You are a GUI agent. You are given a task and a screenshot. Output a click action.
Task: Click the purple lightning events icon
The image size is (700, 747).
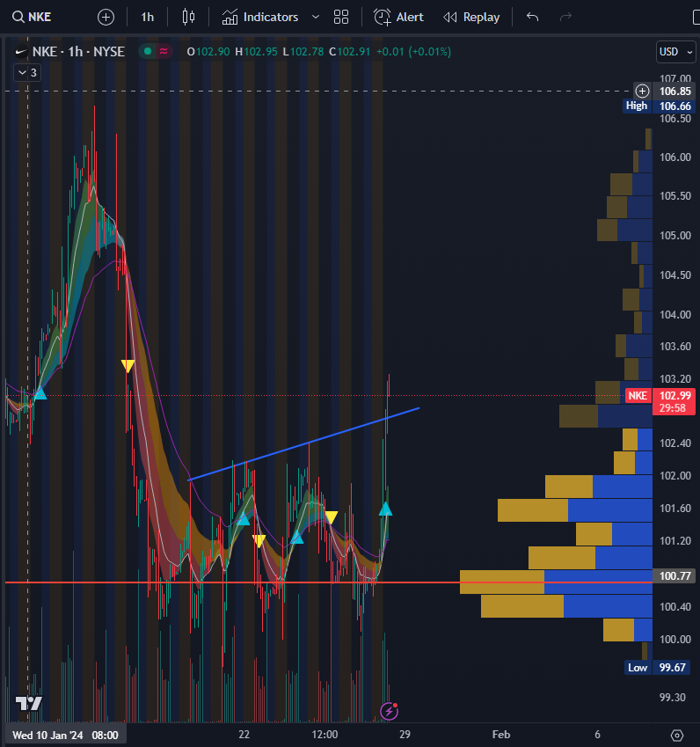389,711
